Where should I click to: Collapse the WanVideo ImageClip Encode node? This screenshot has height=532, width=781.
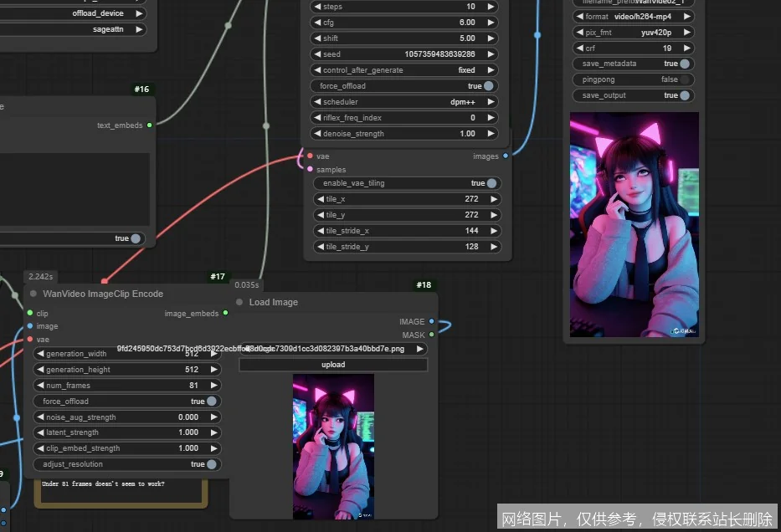pyautogui.click(x=34, y=294)
